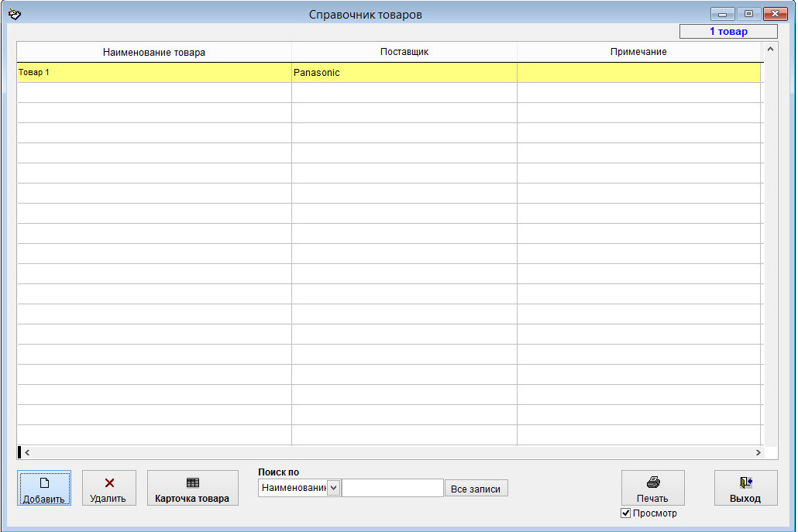
Task: Click the 1 товар counter label
Action: [x=728, y=32]
